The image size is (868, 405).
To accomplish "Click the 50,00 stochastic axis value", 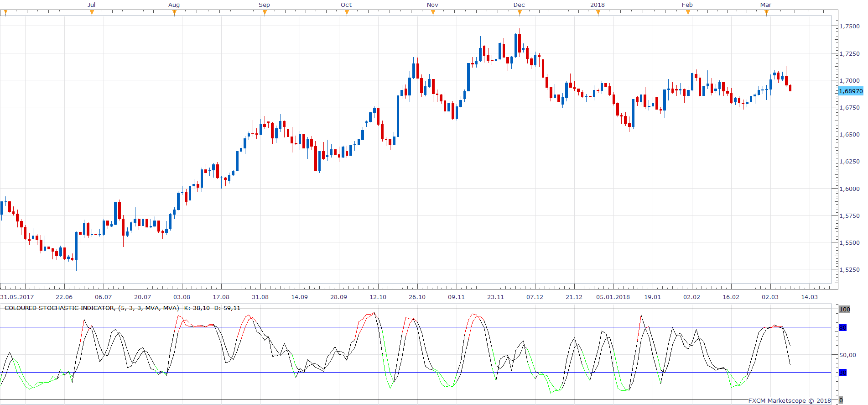I will 848,355.
